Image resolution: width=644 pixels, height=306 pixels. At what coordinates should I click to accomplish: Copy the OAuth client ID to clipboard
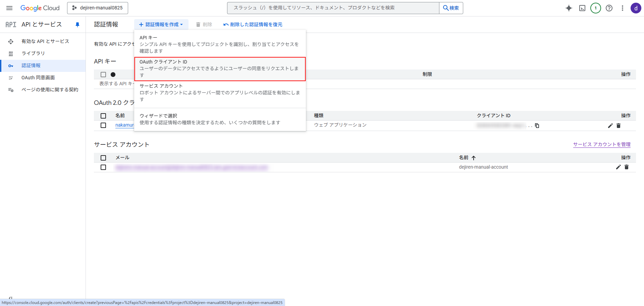click(537, 126)
